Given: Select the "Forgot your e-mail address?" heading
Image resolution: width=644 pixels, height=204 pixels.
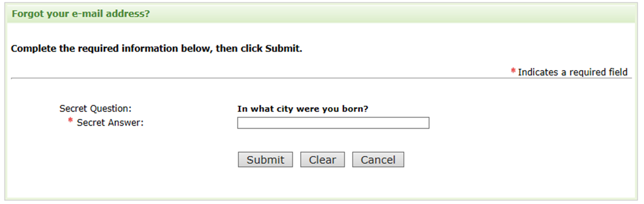Looking at the screenshot, I should click(80, 14).
